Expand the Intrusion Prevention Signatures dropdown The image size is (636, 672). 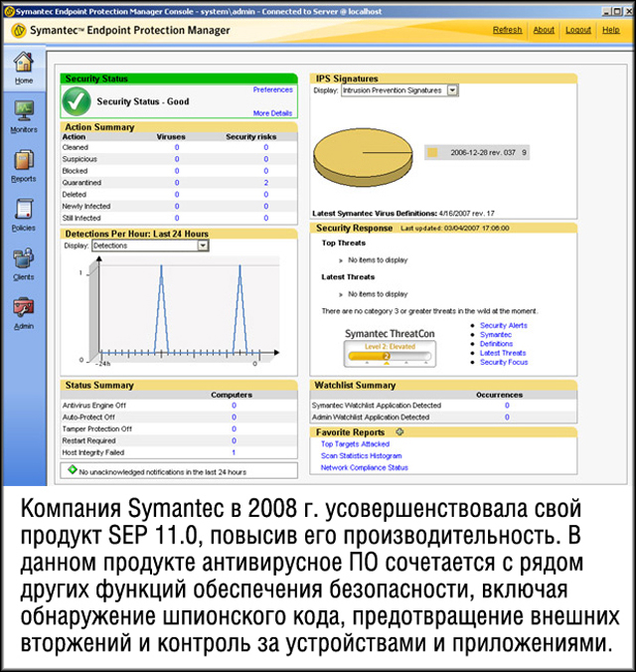(452, 90)
